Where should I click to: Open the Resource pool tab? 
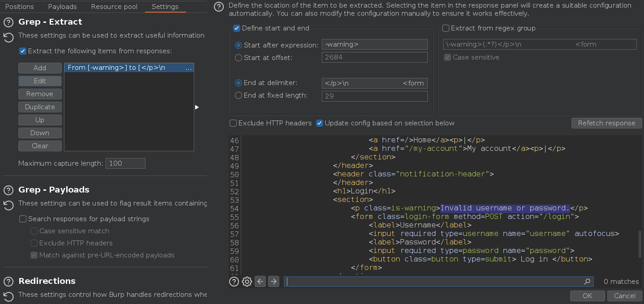114,7
